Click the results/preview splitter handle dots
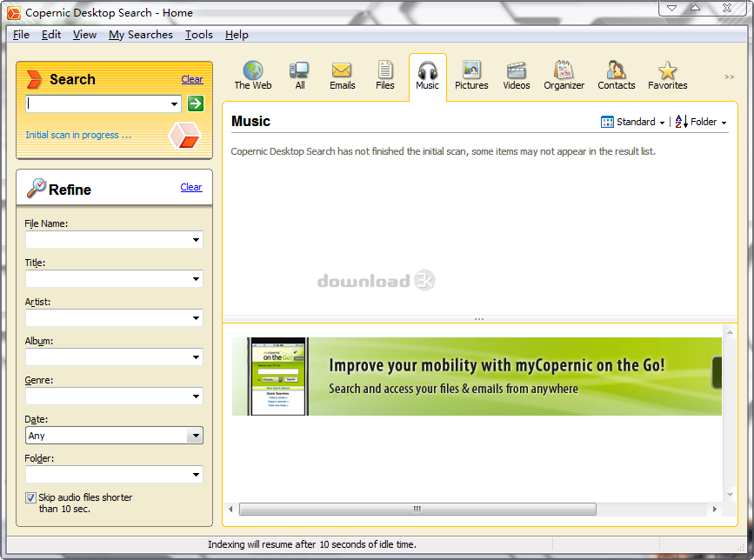The width and height of the screenshot is (754, 560). coord(479,319)
